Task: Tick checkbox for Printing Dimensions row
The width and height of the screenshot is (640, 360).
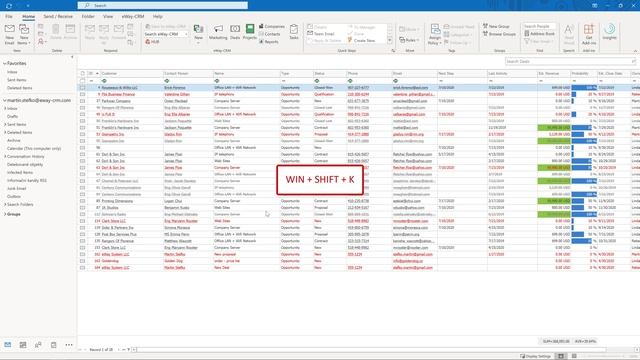Action: point(82,201)
